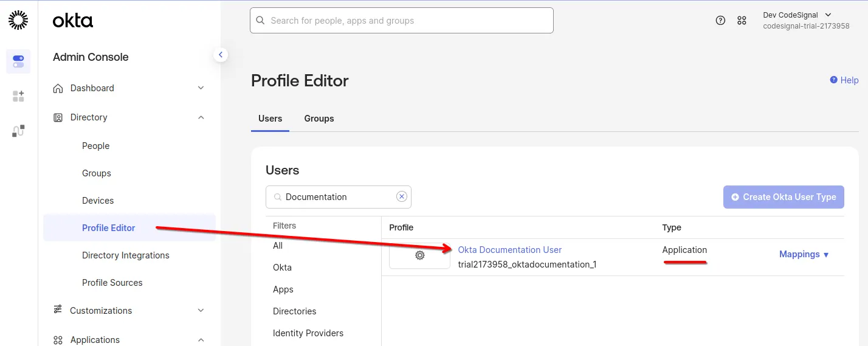Open the Okta wordmark home link
This screenshot has width=868, height=346.
(x=73, y=21)
